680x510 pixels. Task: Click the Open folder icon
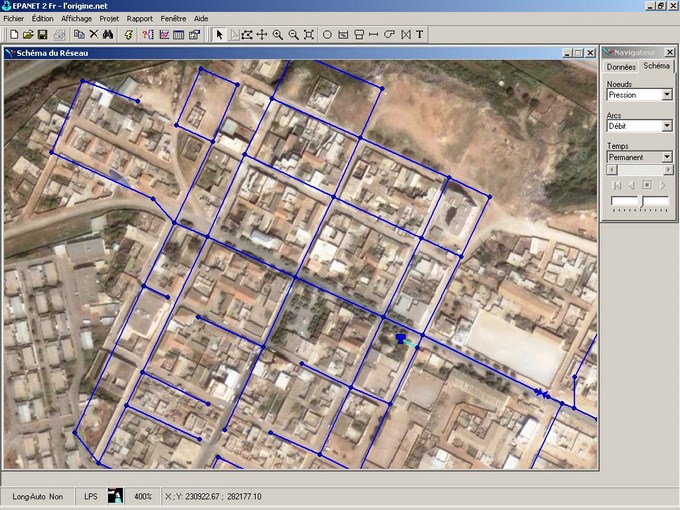click(28, 34)
